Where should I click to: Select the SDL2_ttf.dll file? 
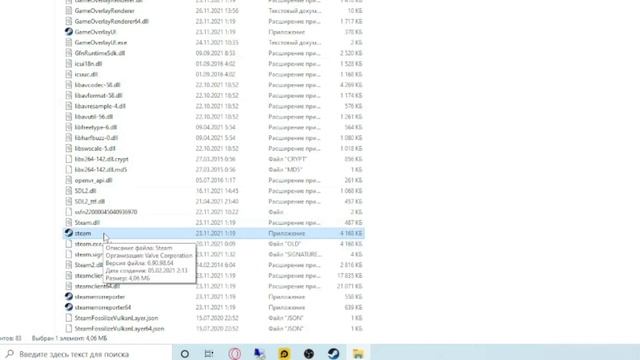tap(90, 201)
